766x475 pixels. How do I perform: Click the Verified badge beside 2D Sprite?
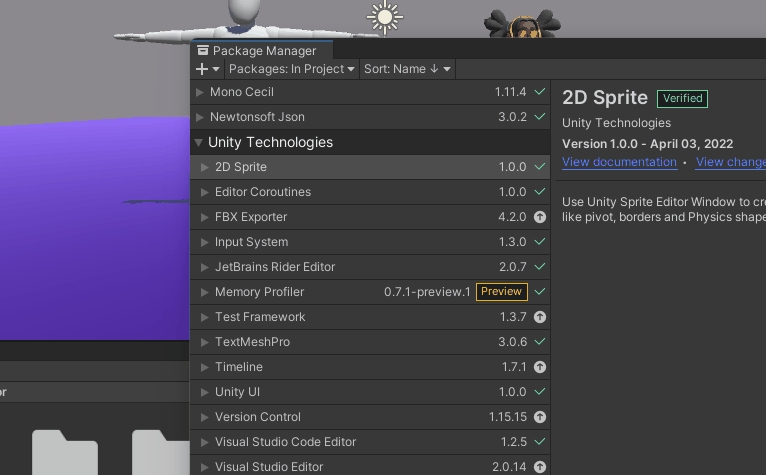tap(682, 98)
